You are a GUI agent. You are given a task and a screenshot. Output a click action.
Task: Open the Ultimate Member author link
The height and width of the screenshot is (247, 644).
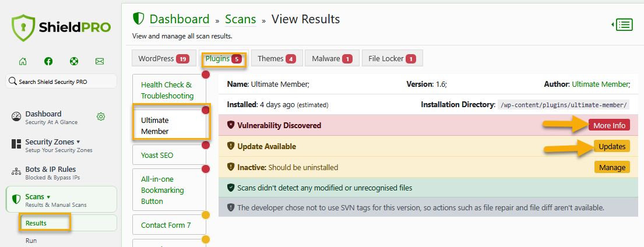click(600, 84)
